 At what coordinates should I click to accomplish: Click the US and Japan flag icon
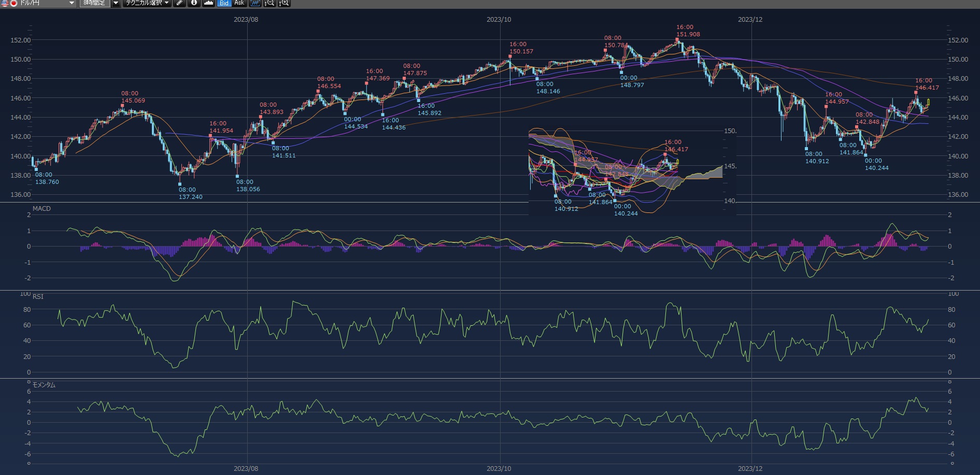click(9, 3)
